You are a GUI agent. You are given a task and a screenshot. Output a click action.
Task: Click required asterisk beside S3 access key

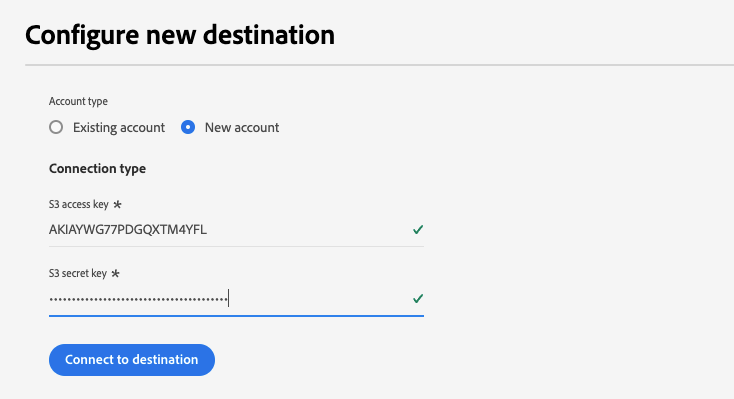[117, 204]
